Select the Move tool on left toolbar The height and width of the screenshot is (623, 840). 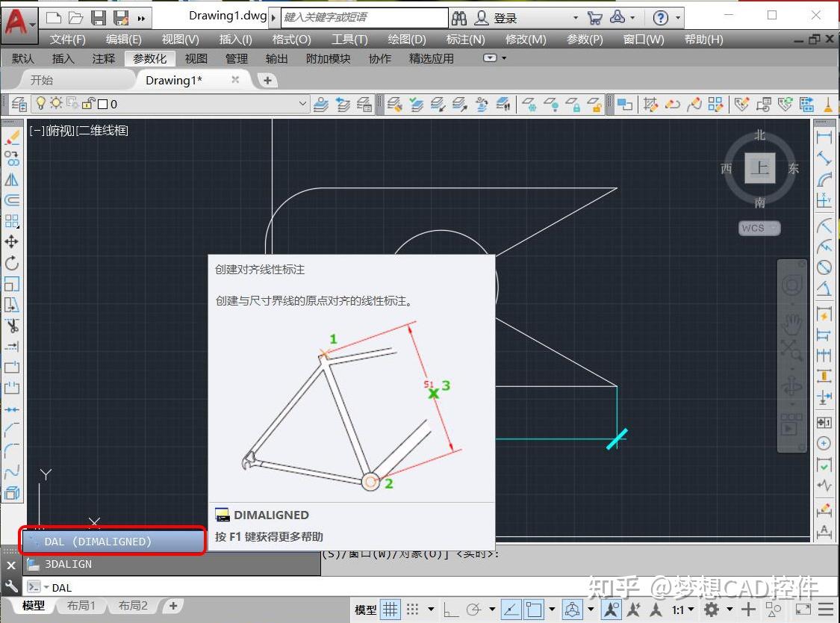(x=13, y=241)
